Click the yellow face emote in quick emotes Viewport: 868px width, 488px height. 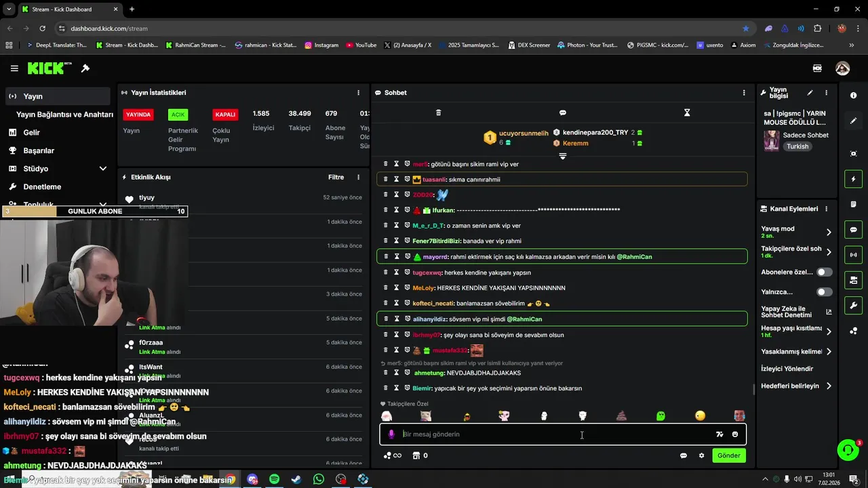[700, 415]
